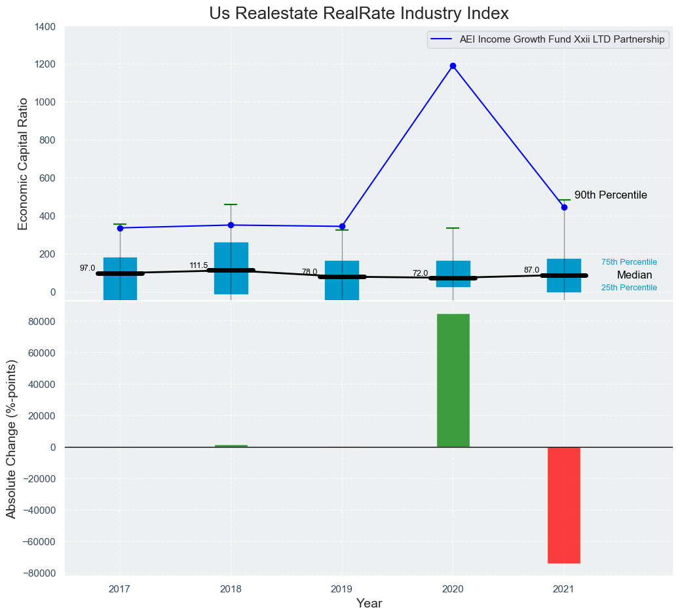Click the red negative bar for 2021

564,505
